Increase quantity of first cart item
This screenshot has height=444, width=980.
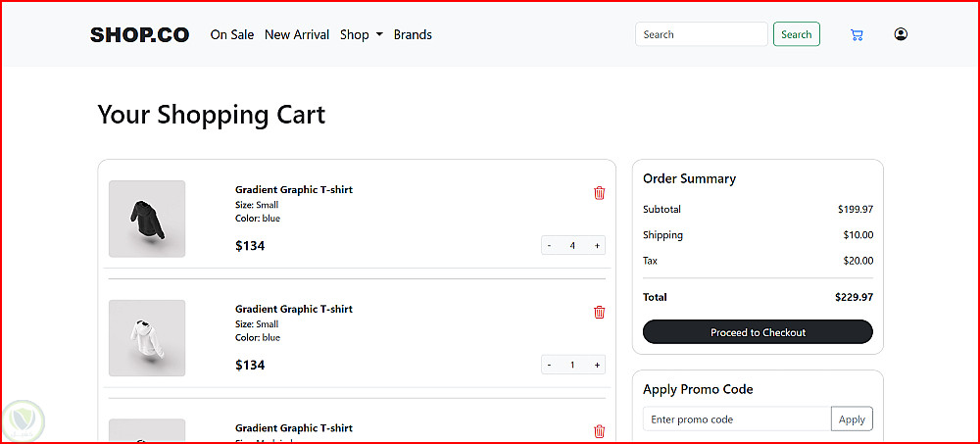point(597,246)
